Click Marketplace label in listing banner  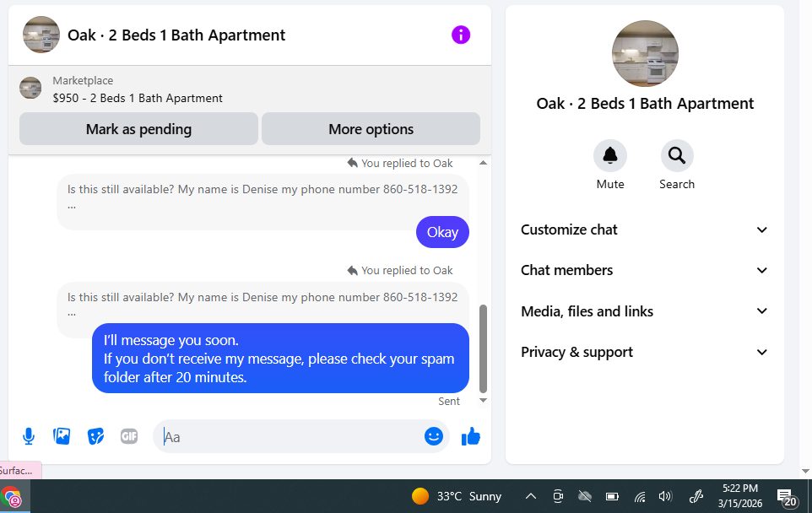pos(83,81)
